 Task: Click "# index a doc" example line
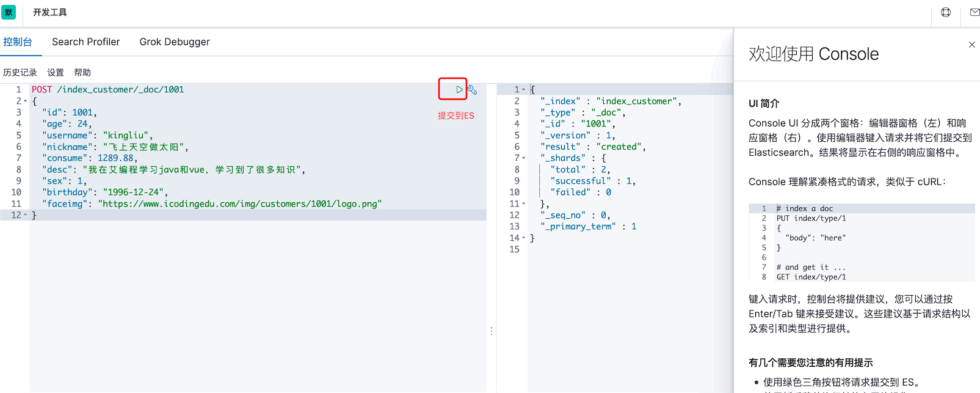click(805, 208)
